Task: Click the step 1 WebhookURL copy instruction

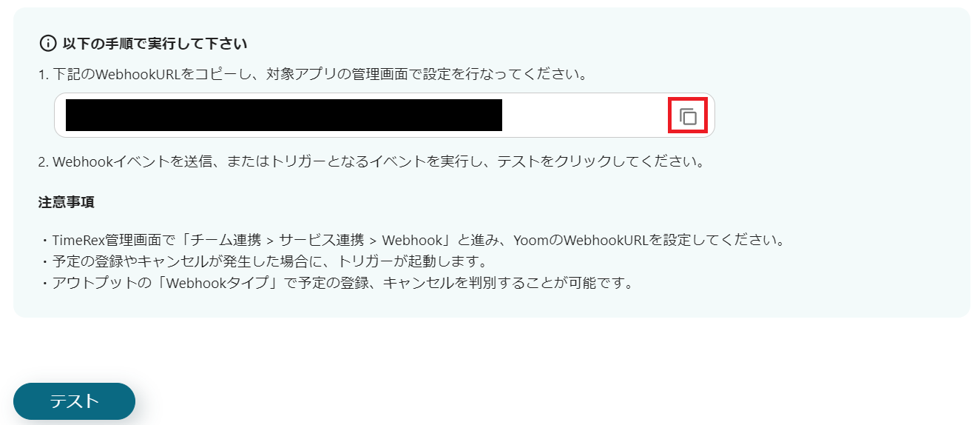Action: coord(312,75)
